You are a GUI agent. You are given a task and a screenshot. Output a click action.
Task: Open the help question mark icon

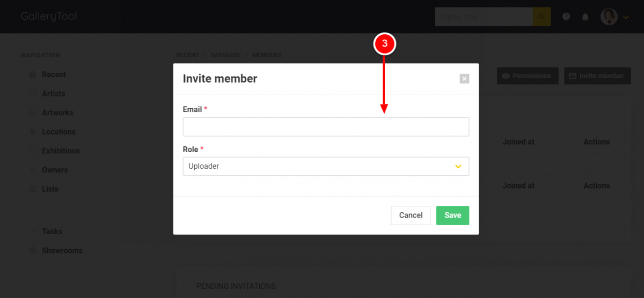click(566, 17)
